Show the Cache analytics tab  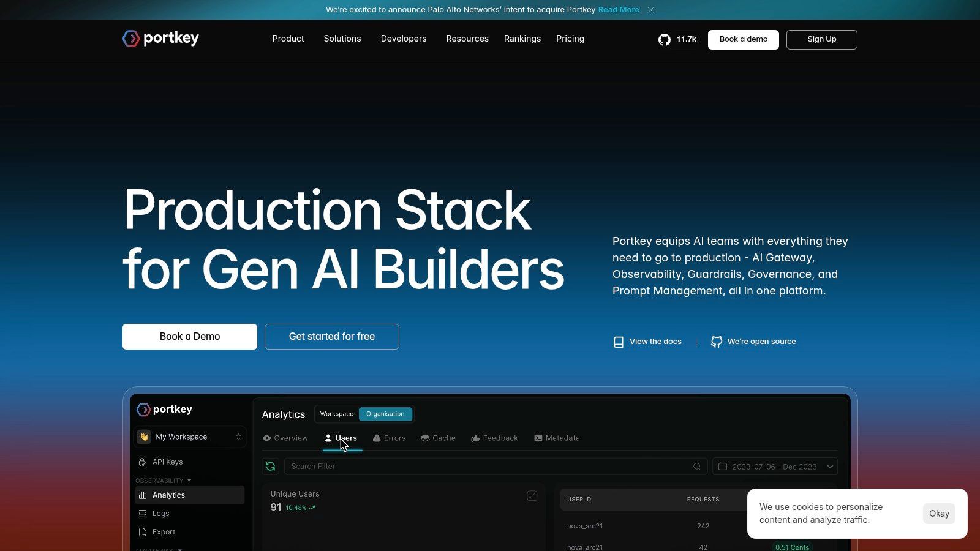click(438, 438)
